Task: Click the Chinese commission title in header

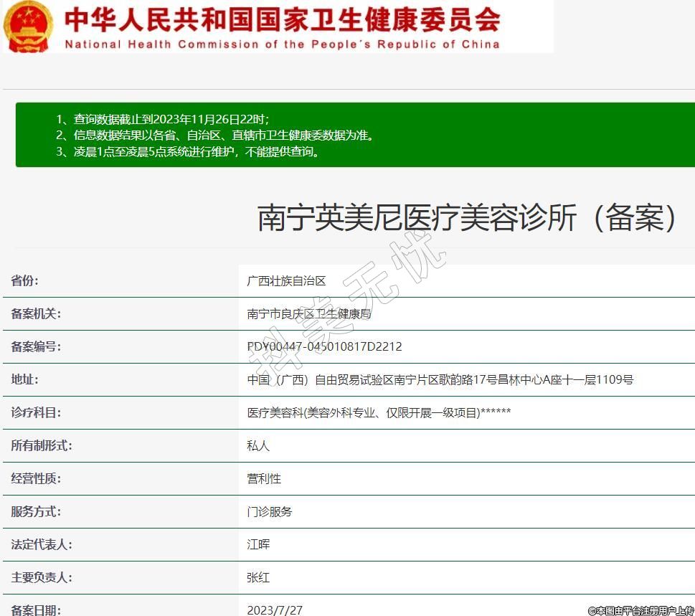Action: pos(282,19)
